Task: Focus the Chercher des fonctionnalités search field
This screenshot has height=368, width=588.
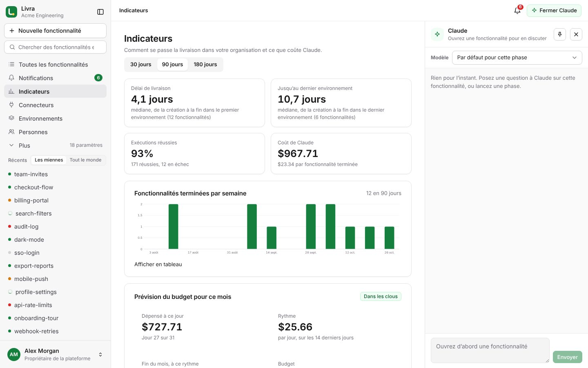Action: coord(55,47)
